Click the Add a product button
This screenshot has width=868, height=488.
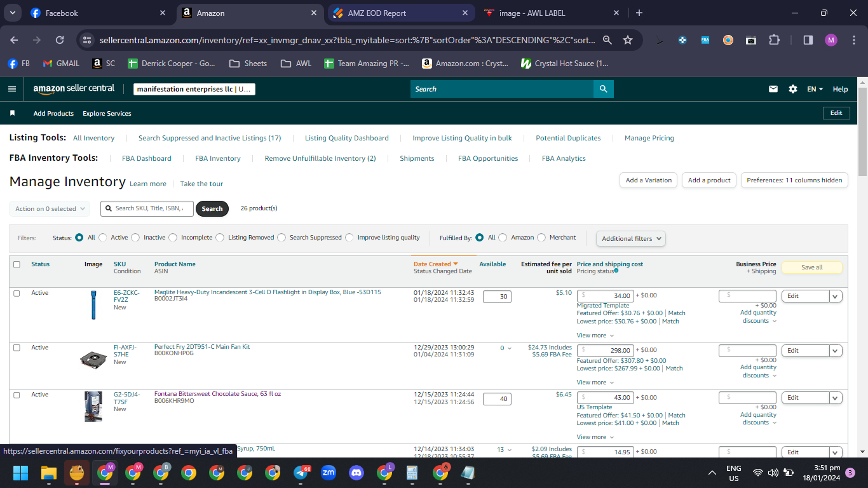click(709, 180)
